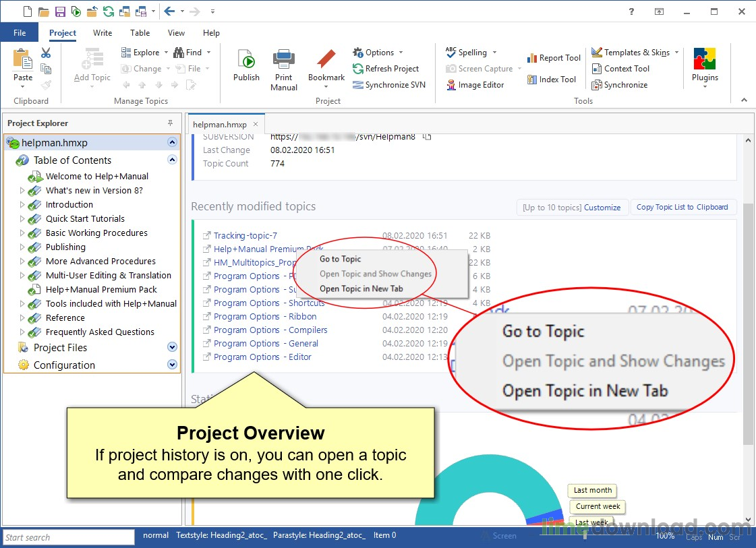Click the Customize link
756x548 pixels.
coord(602,207)
